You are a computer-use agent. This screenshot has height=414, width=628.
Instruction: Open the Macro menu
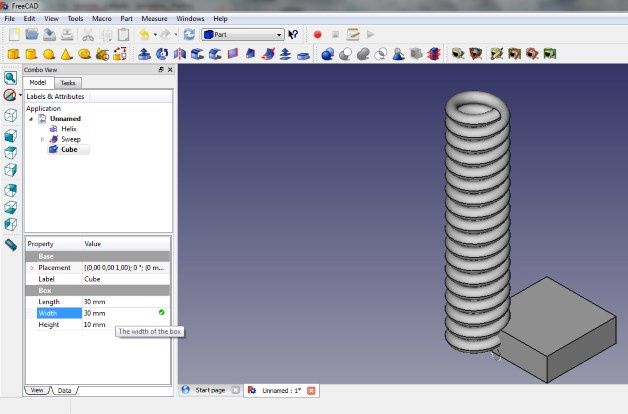pyautogui.click(x=102, y=19)
